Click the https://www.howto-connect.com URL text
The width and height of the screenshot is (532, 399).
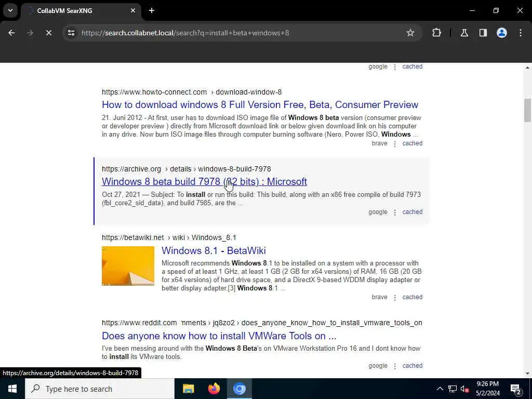(x=154, y=92)
